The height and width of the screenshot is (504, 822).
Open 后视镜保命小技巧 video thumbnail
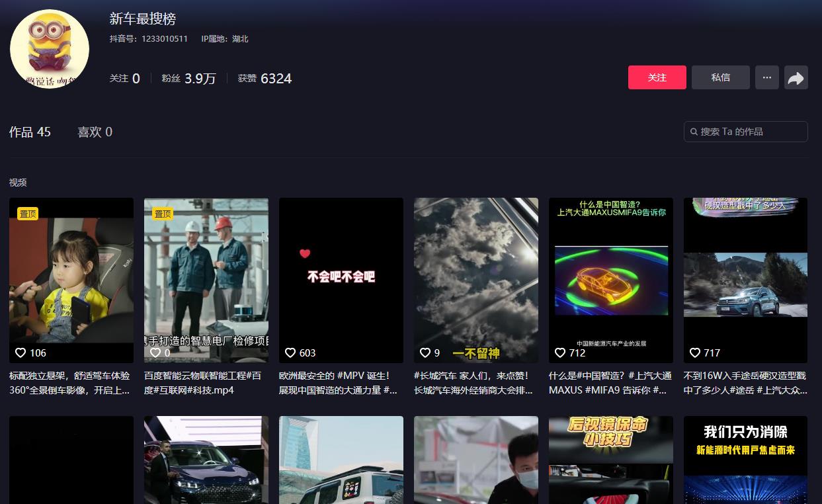tap(611, 460)
